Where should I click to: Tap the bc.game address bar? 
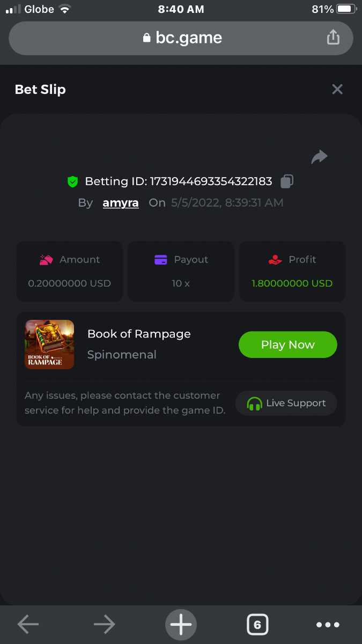click(181, 38)
